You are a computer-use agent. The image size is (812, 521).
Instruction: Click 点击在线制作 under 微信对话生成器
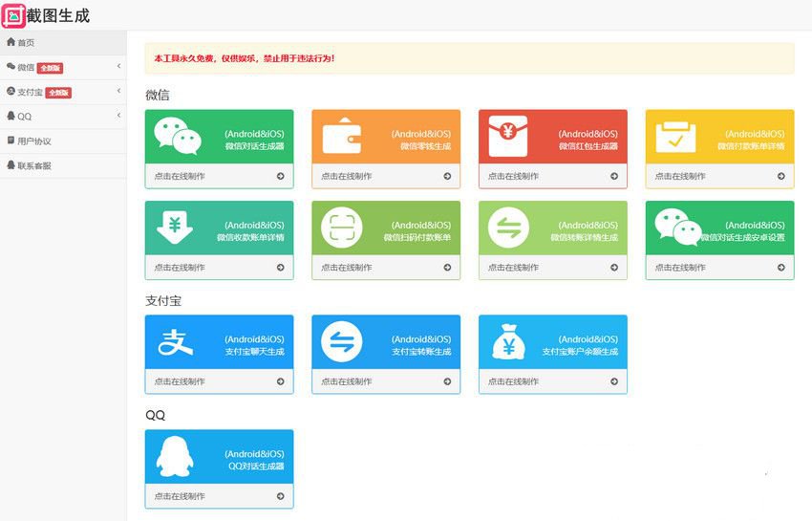click(x=180, y=176)
